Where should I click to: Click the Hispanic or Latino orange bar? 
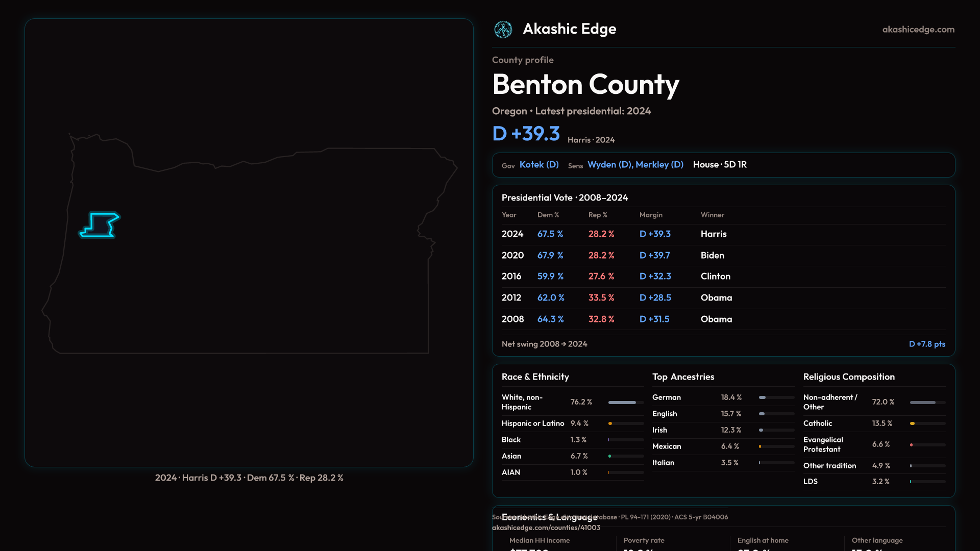pyautogui.click(x=610, y=423)
